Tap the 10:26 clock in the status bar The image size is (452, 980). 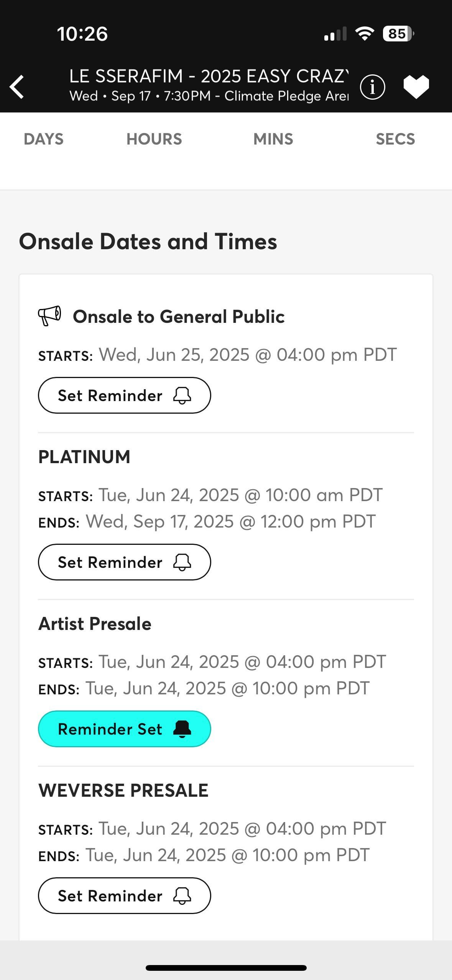pos(82,34)
